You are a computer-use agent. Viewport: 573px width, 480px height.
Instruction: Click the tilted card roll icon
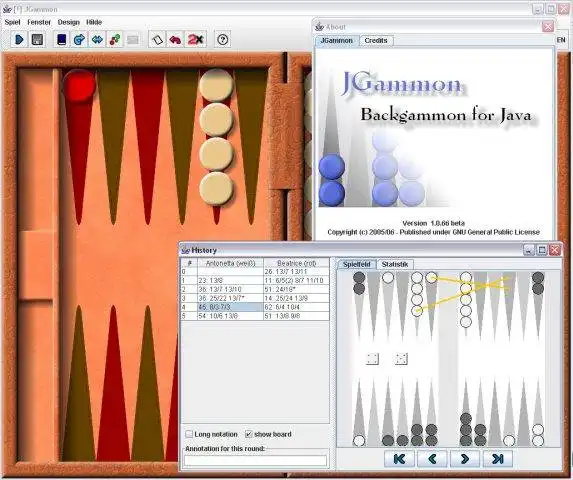(158, 39)
